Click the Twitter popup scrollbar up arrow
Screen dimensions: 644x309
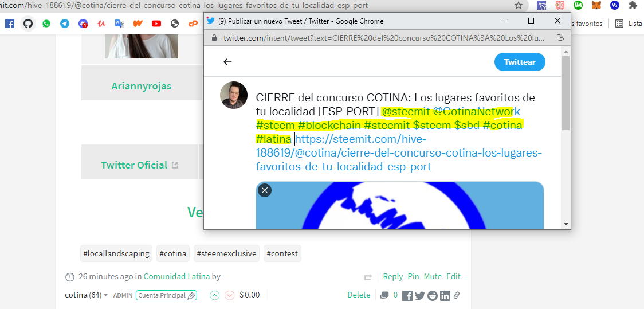(x=566, y=52)
